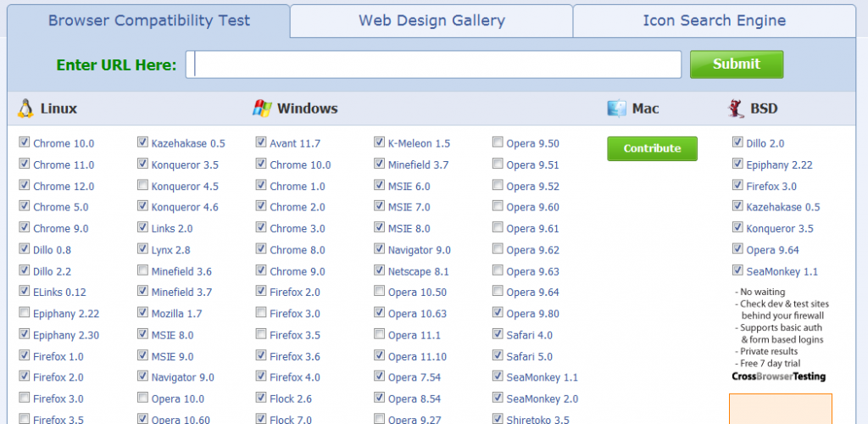Viewport: 868px width, 424px height.
Task: Check the Windows Firefox 3.5 checkbox
Action: click(x=261, y=334)
